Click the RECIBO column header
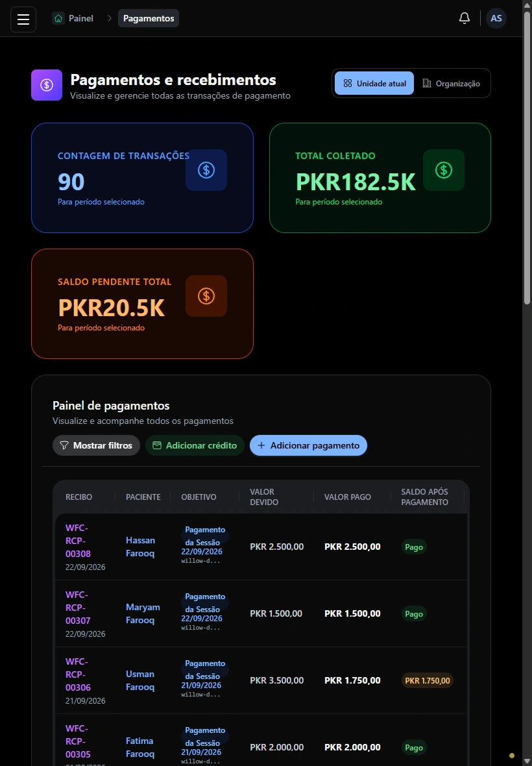Screen dimensions: 532x766 79,497
